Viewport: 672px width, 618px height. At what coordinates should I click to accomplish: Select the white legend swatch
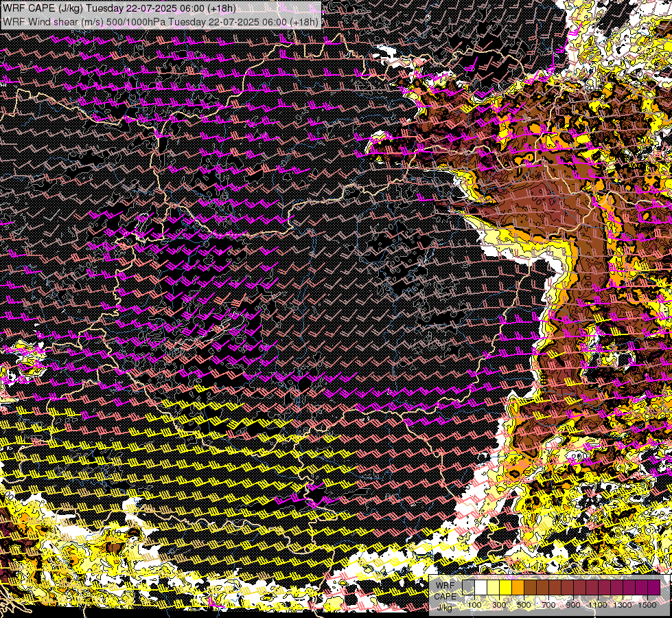(481, 587)
